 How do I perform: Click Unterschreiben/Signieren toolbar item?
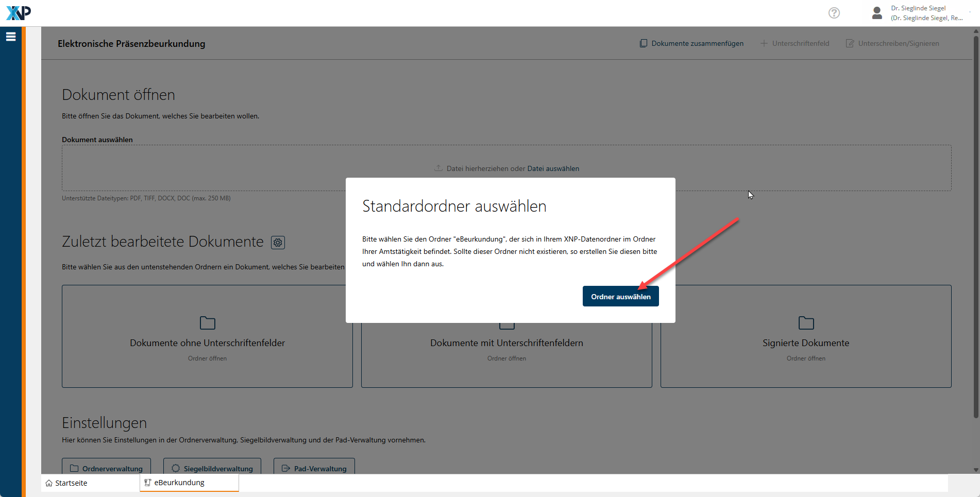[x=892, y=44]
